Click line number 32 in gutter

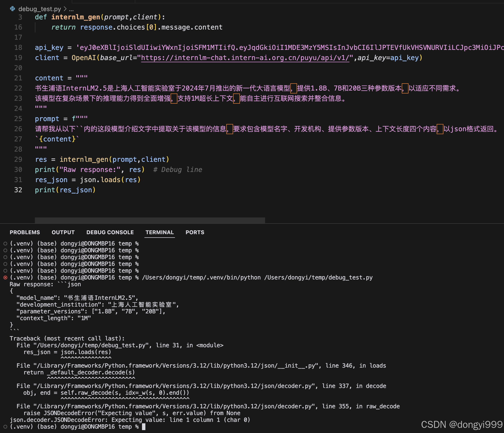tap(18, 190)
